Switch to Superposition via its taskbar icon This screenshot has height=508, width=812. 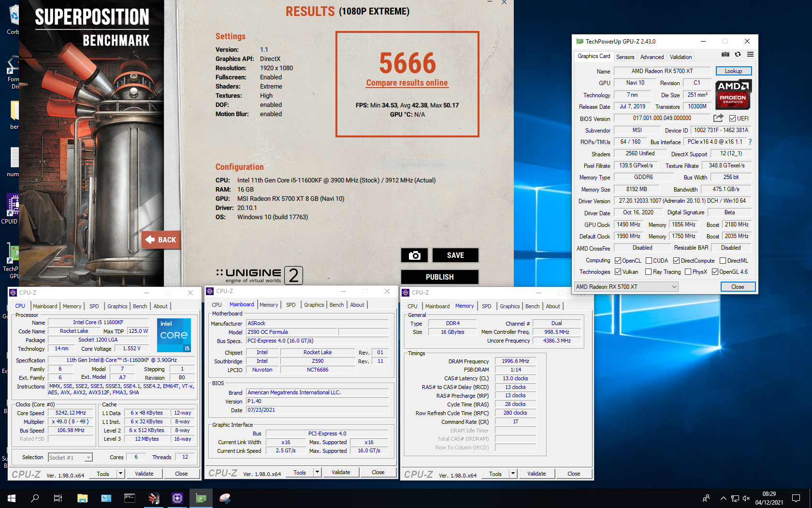click(x=154, y=498)
